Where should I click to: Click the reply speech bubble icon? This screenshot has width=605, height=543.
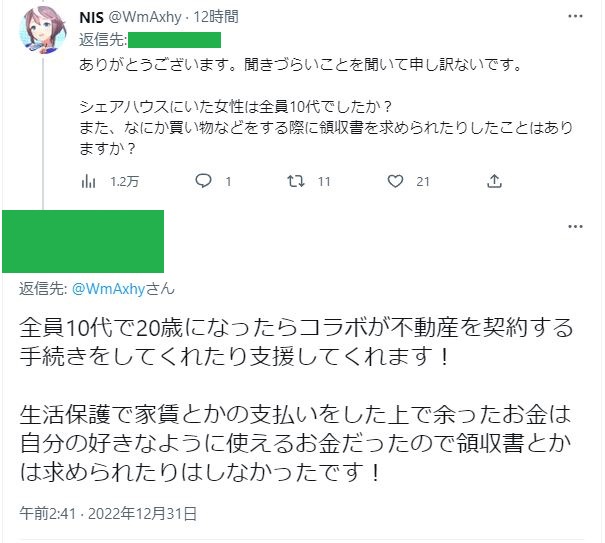click(x=203, y=181)
